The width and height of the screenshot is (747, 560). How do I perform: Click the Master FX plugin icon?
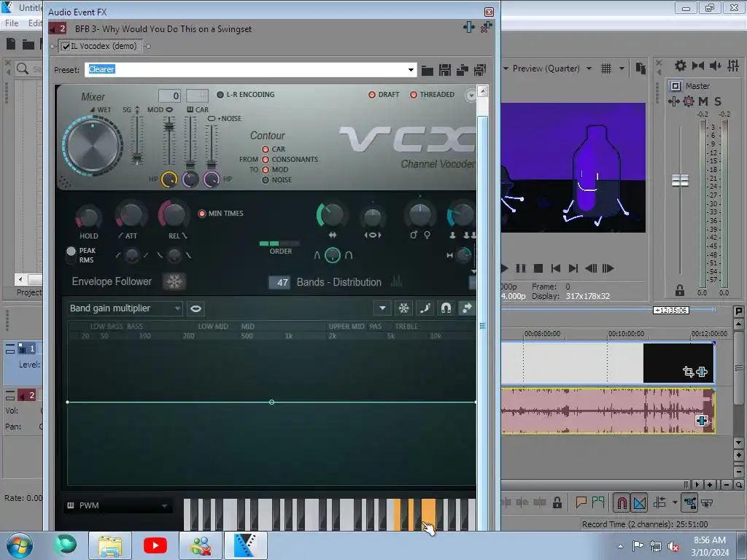673,101
